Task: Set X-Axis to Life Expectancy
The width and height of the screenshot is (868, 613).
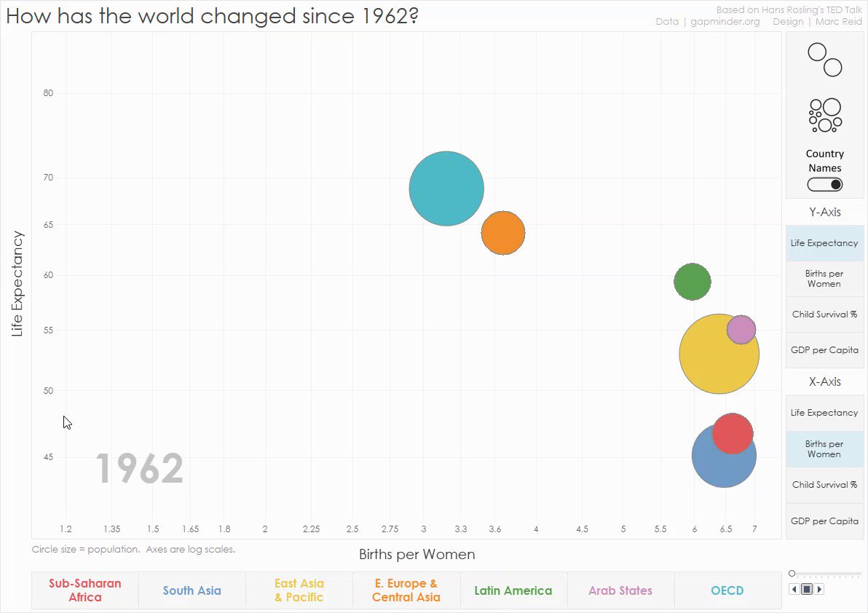Action: (x=824, y=413)
